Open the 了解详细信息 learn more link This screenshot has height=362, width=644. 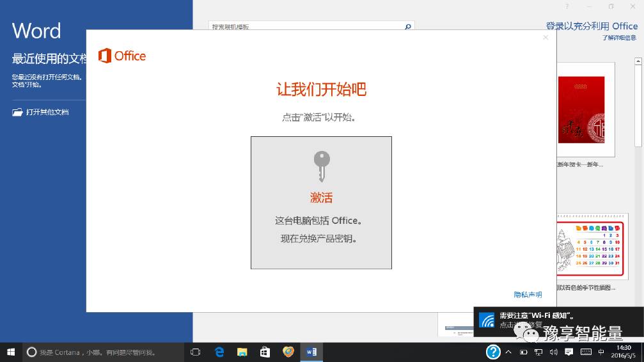619,38
